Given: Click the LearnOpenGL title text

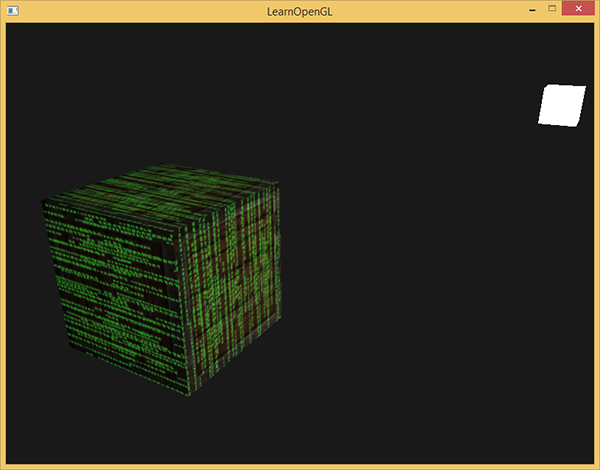Looking at the screenshot, I should point(299,11).
